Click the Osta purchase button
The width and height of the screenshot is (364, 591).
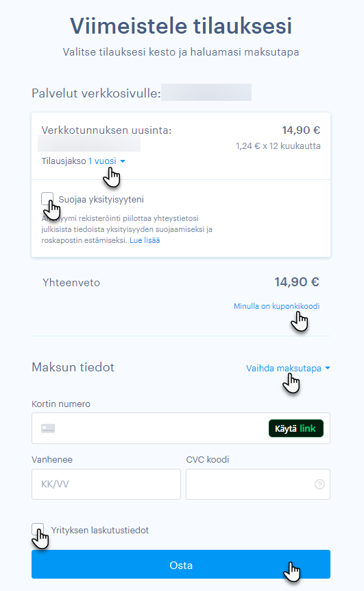click(181, 564)
